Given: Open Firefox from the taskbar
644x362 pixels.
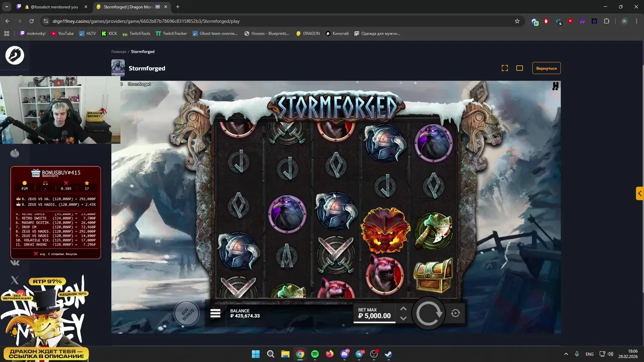Looking at the screenshot, I should pos(330,354).
